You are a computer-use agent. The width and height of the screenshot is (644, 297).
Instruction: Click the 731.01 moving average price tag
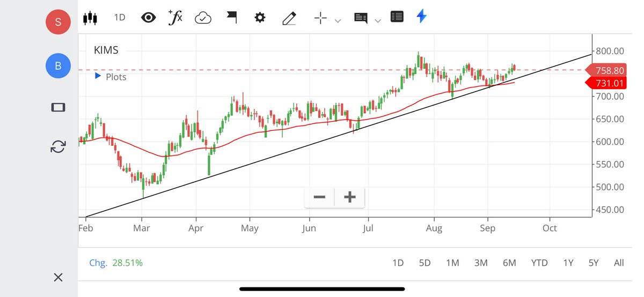coord(606,83)
